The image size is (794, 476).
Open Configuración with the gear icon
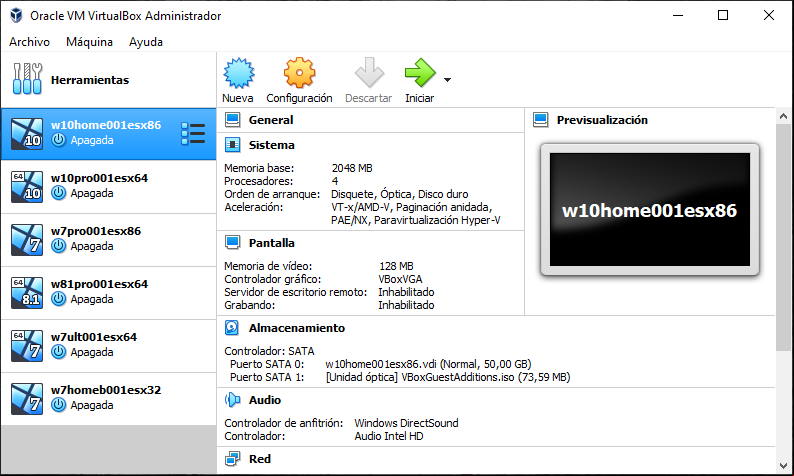pyautogui.click(x=299, y=73)
